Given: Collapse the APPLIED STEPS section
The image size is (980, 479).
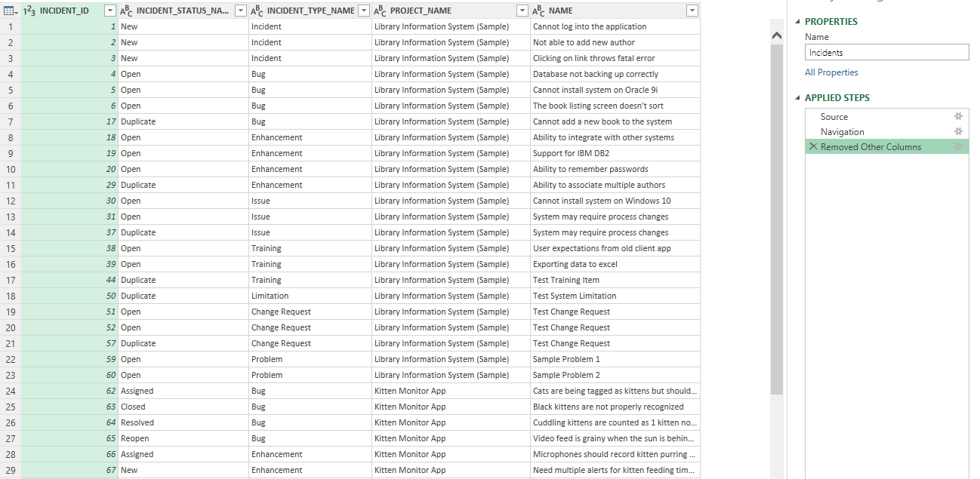Looking at the screenshot, I should pos(797,98).
